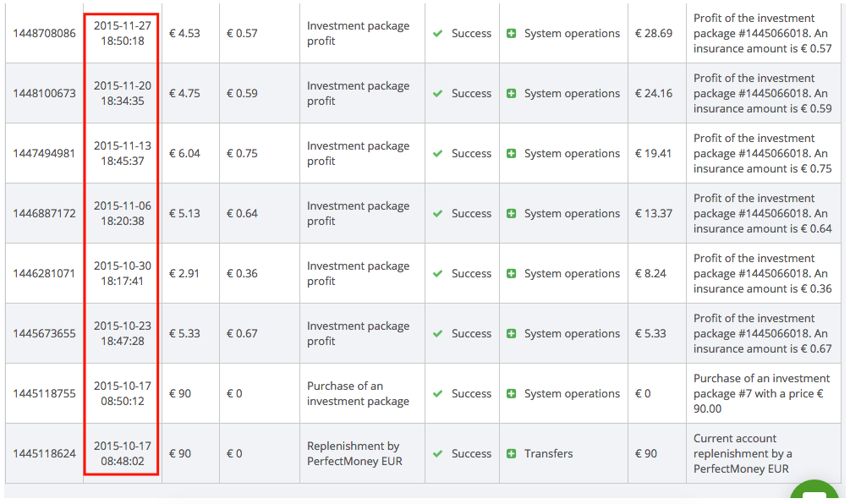The image size is (850, 504).
Task: Click the Transfers label
Action: click(548, 454)
